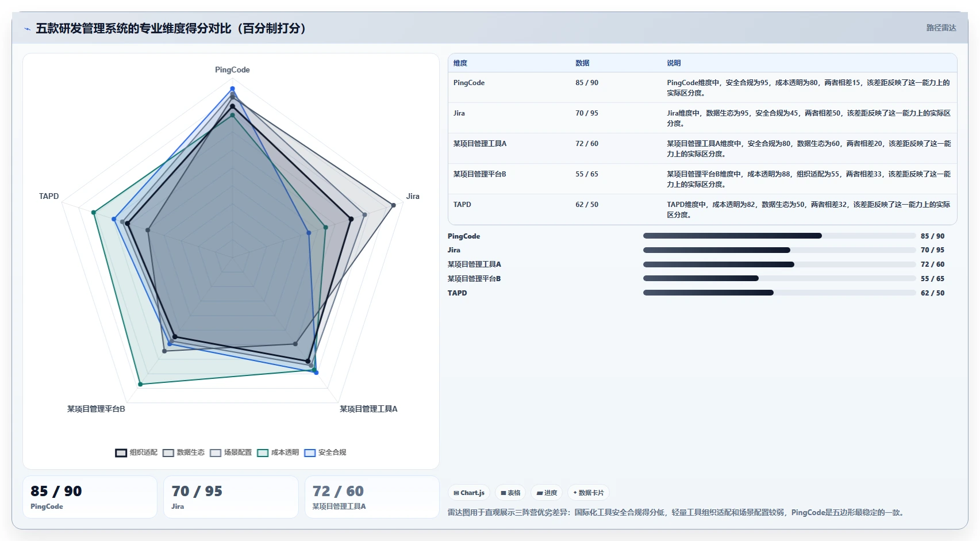Click the small icon before the dashboard title
Screen dimensions: 980x541
pyautogui.click(x=27, y=29)
